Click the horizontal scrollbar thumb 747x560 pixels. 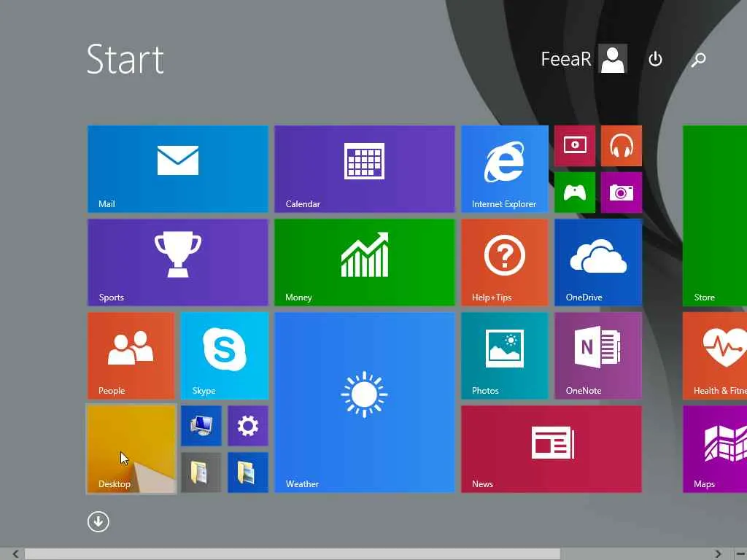click(x=292, y=554)
